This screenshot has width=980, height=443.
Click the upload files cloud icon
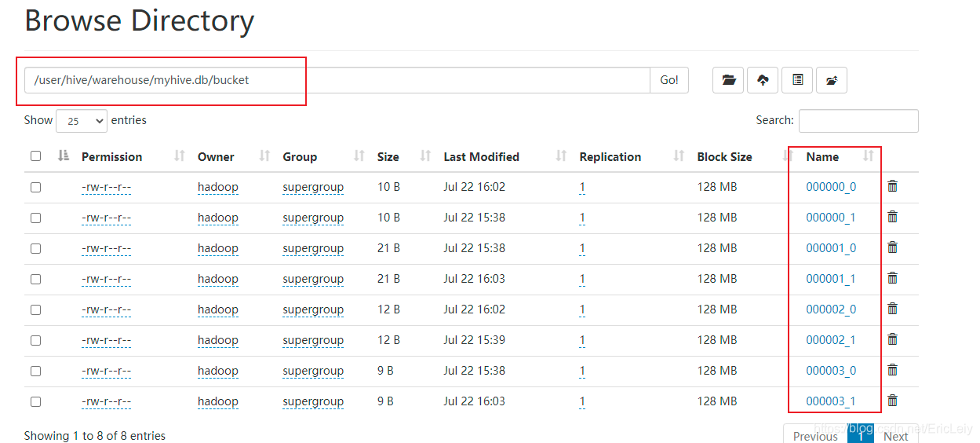pyautogui.click(x=763, y=80)
